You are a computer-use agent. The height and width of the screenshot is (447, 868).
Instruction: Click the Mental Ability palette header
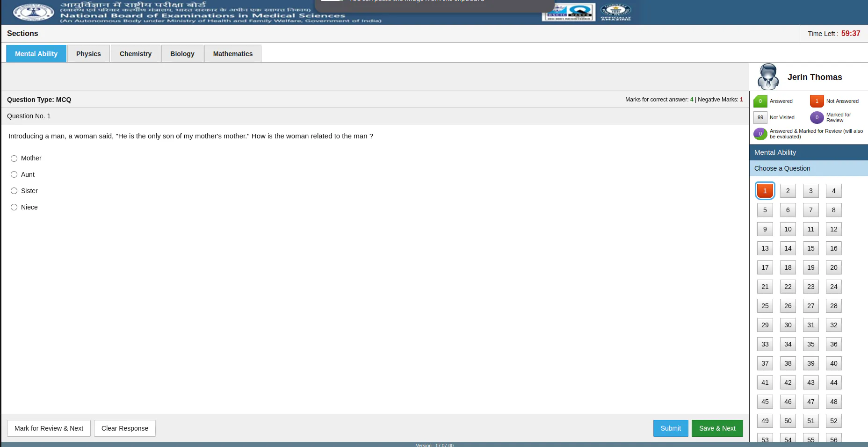[809, 152]
